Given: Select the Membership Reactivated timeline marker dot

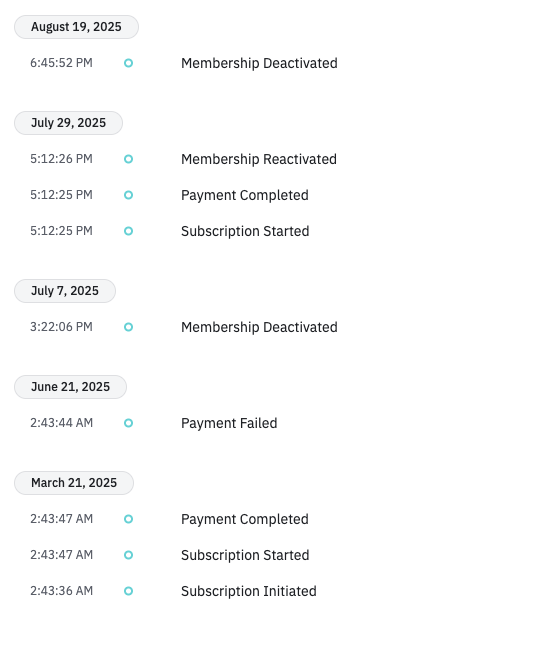Looking at the screenshot, I should (129, 159).
